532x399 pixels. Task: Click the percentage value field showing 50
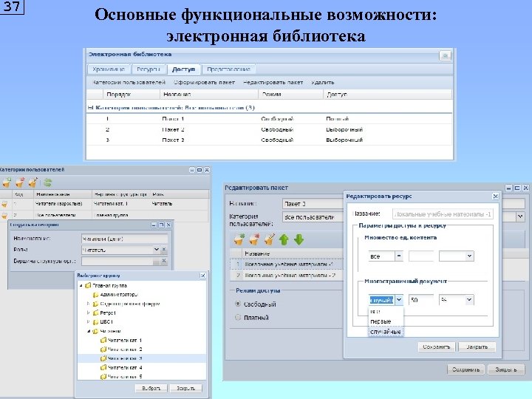click(x=421, y=300)
